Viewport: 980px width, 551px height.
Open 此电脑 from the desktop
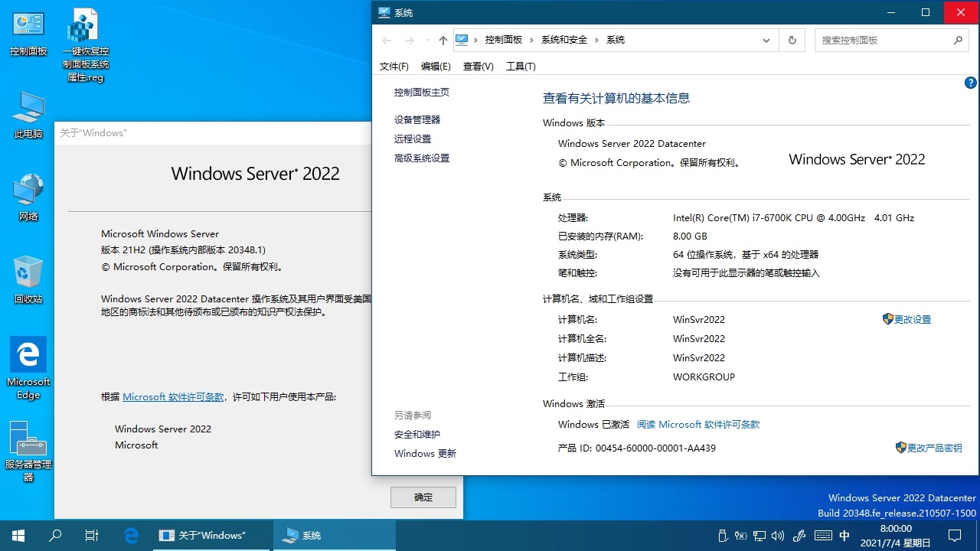point(28,111)
